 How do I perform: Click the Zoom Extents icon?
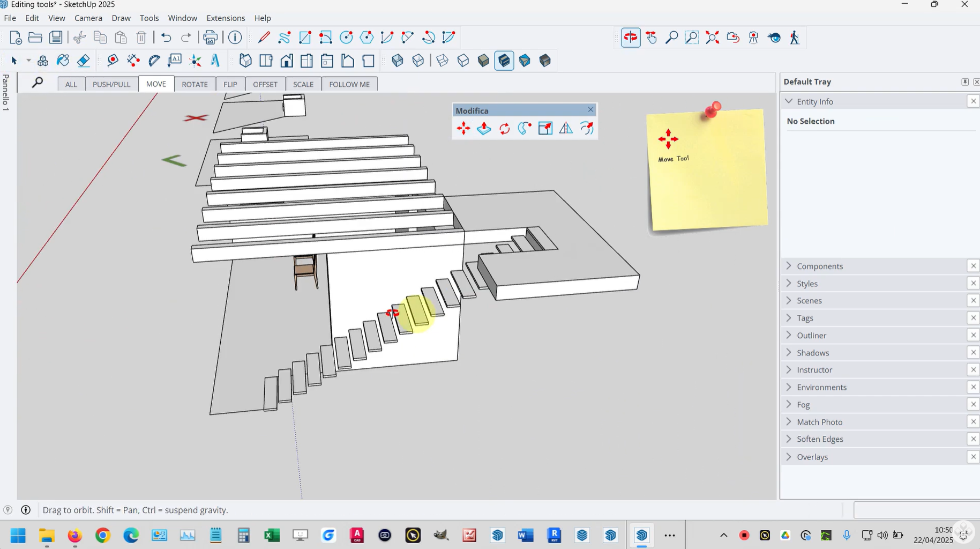pos(712,38)
